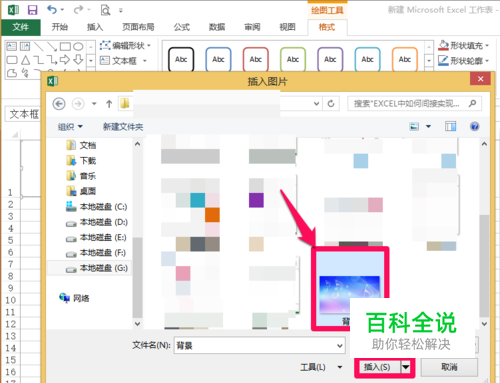500x383 pixels.
Task: Click the Print Preview icon
Action: 105,10
